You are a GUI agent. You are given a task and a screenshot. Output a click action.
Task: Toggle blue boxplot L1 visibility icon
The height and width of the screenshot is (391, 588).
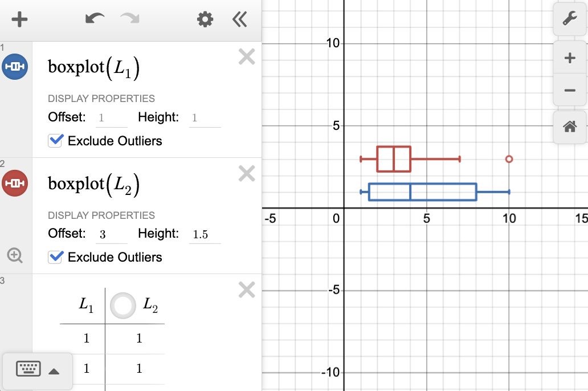pyautogui.click(x=15, y=67)
